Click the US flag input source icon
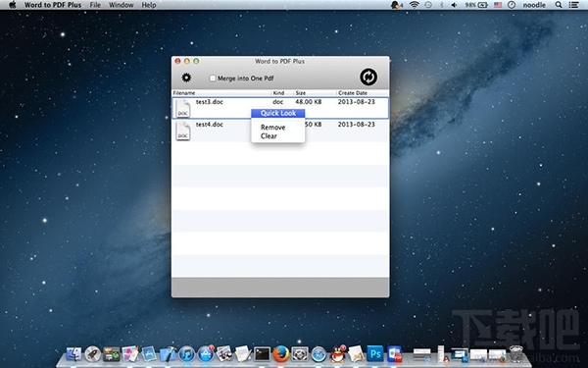The image size is (588, 368). click(498, 5)
